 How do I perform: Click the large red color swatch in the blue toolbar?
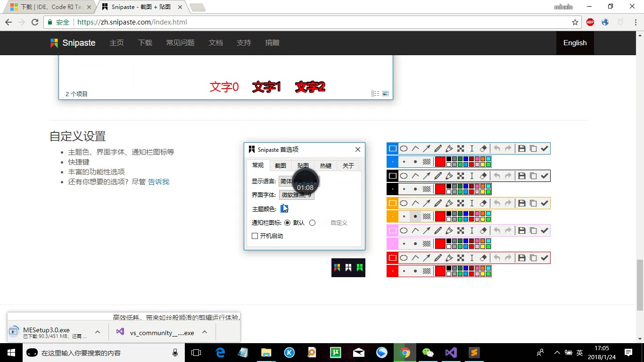coord(440,162)
